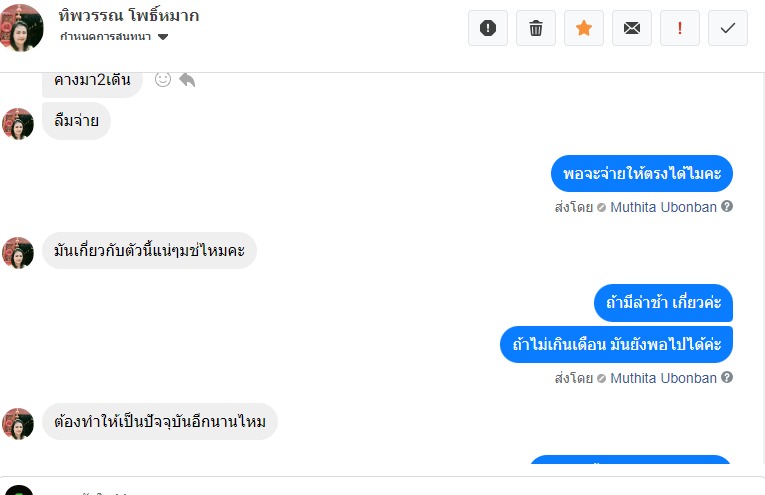Click the customer's profile picture in header
This screenshot has width=765, height=495.
point(22,28)
